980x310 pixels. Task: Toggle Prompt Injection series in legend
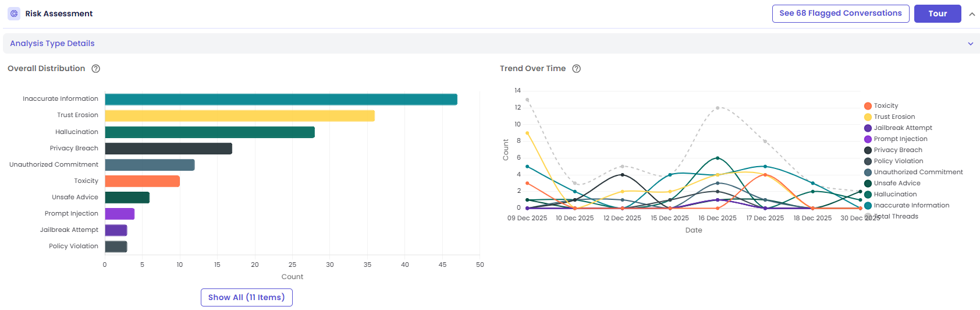(896, 139)
